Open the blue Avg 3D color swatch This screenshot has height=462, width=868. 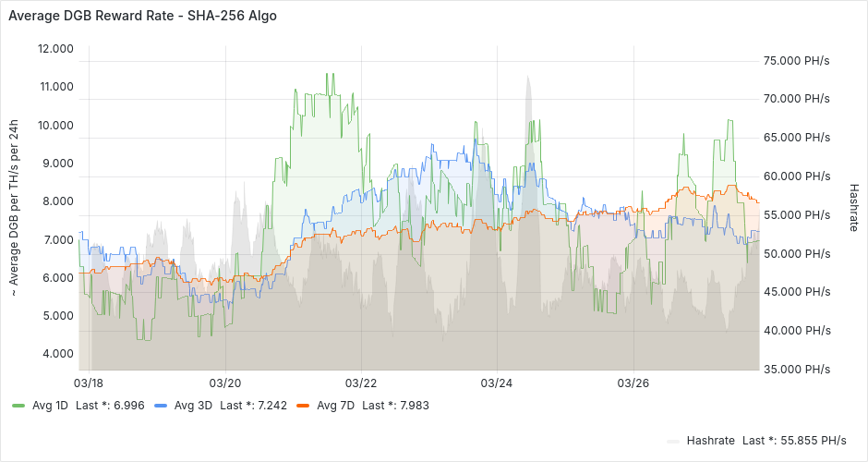(161, 406)
